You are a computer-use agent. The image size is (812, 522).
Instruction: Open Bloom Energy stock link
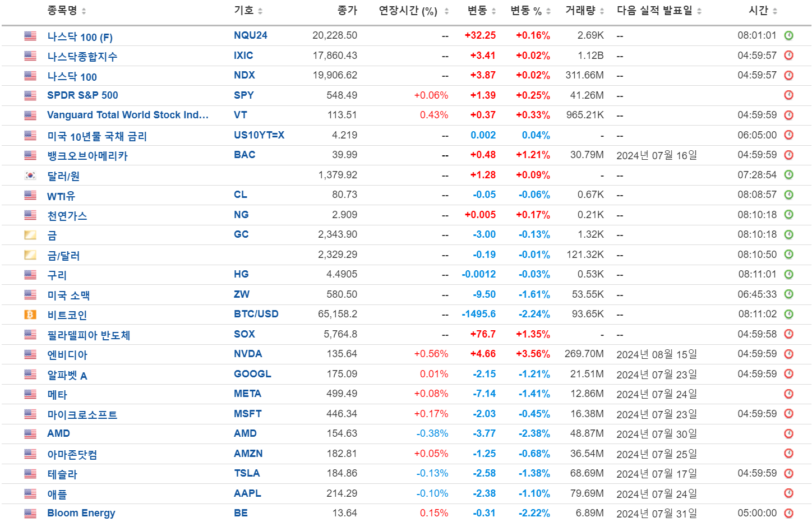(x=81, y=513)
